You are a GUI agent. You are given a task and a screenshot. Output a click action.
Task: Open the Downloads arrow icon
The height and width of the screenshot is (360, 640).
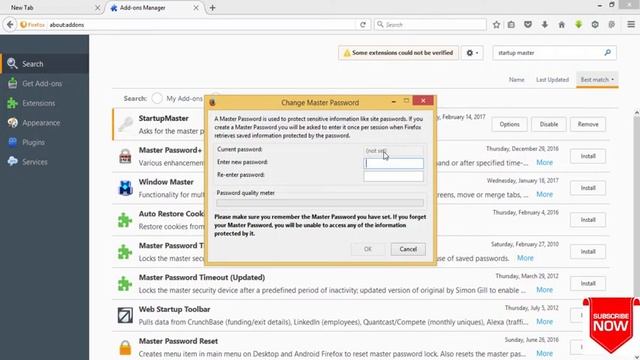point(544,24)
